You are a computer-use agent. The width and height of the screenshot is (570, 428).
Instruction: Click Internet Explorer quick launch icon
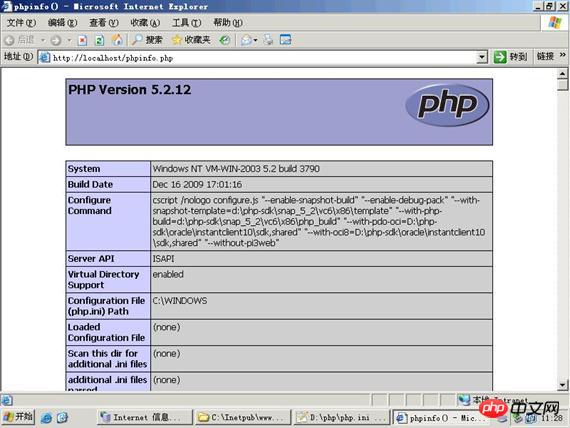46,417
